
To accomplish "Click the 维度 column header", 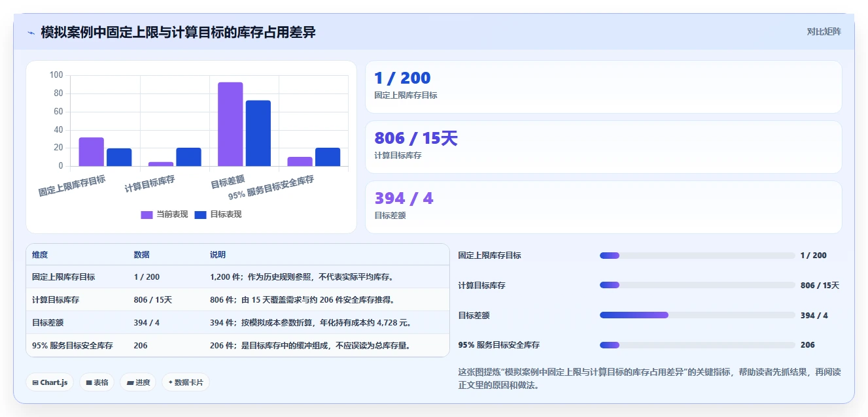I will coord(40,255).
